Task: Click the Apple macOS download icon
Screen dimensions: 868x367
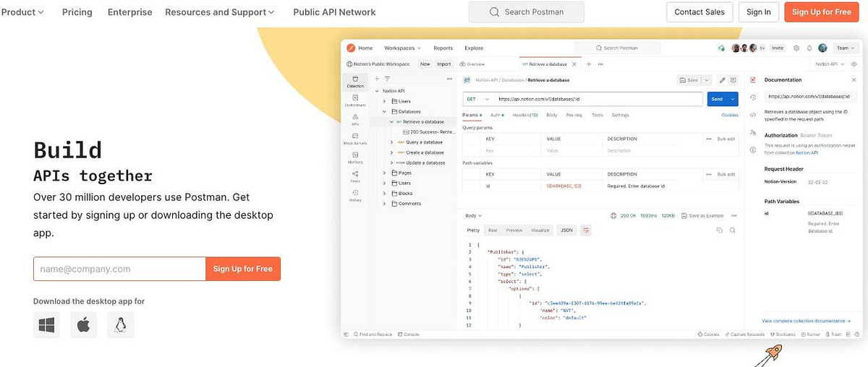Action: click(x=83, y=325)
